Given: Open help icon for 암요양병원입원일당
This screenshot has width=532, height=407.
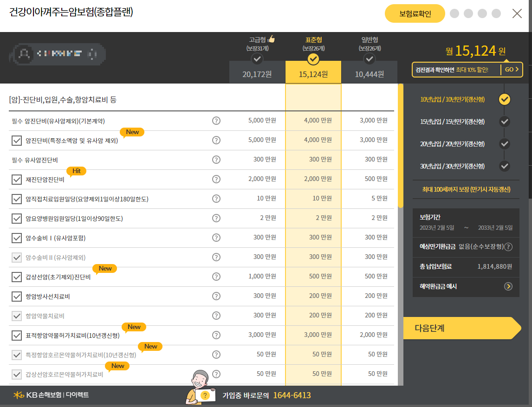Looking at the screenshot, I should [x=216, y=218].
